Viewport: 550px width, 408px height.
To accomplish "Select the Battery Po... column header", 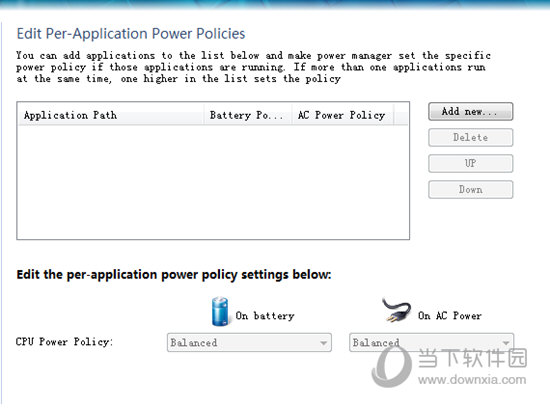I will pos(248,115).
